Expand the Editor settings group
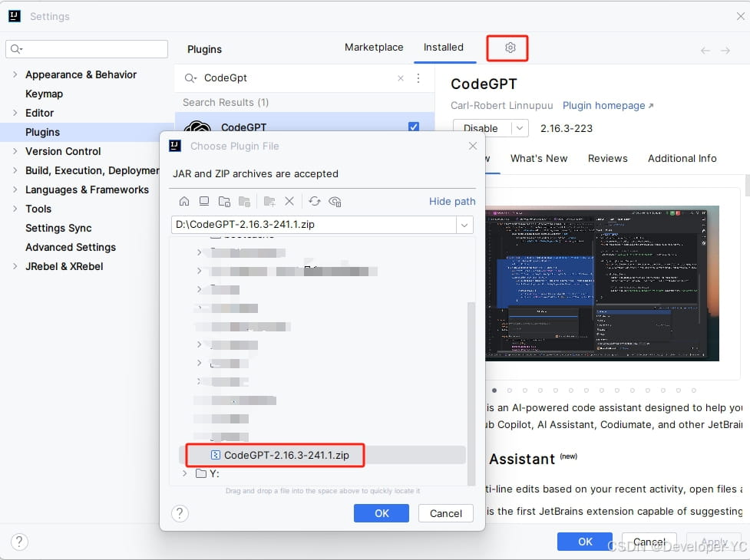This screenshot has height=560, width=750. 15,113
